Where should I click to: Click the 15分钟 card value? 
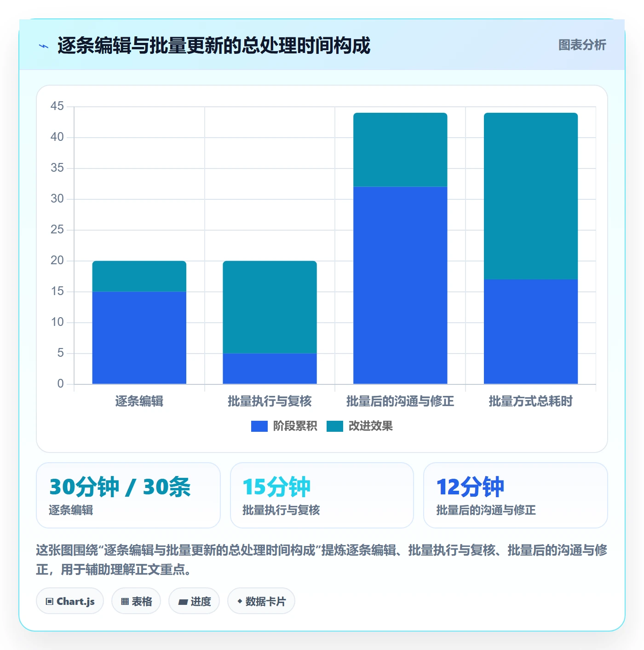pos(276,487)
